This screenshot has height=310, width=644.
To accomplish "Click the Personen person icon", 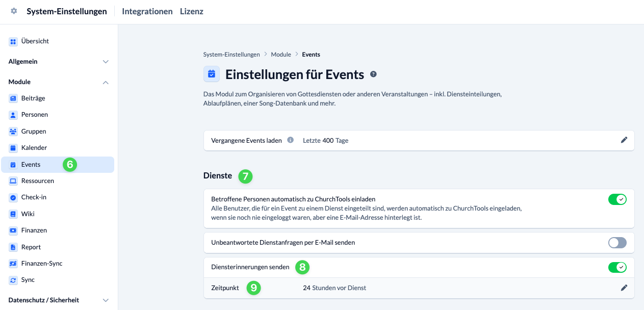I will [13, 115].
